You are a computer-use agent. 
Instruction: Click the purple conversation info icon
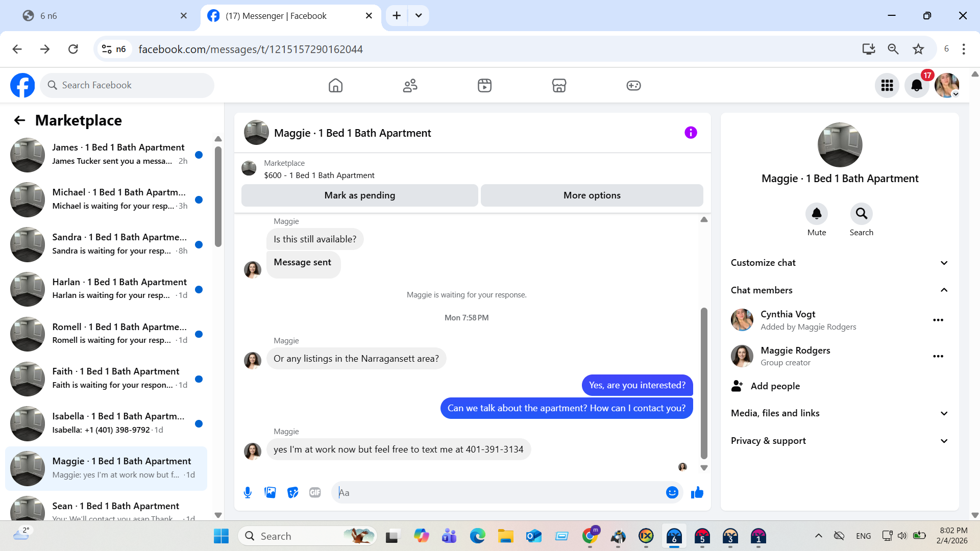tap(691, 133)
